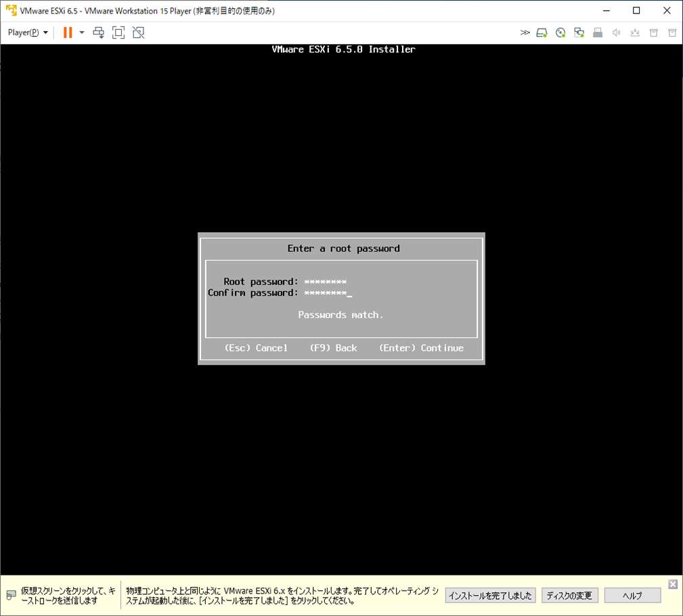This screenshot has width=683, height=616.
Task: Send Ctrl+Alt+Del to the virtual machine
Action: 99,32
